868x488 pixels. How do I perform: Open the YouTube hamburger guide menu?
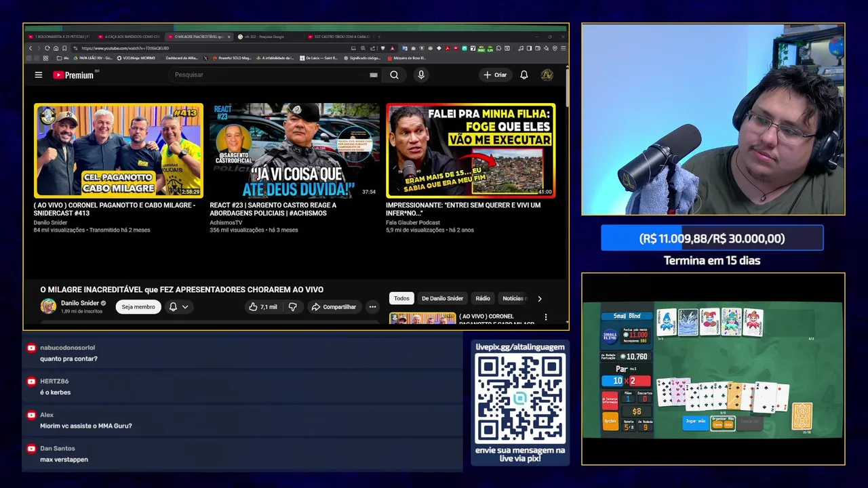click(x=39, y=75)
